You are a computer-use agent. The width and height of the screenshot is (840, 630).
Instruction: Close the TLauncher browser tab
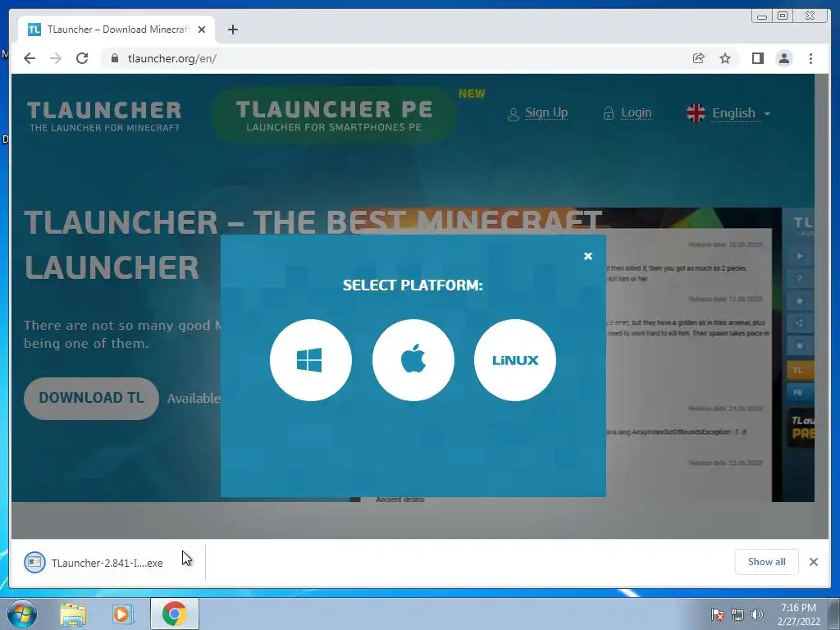(202, 30)
